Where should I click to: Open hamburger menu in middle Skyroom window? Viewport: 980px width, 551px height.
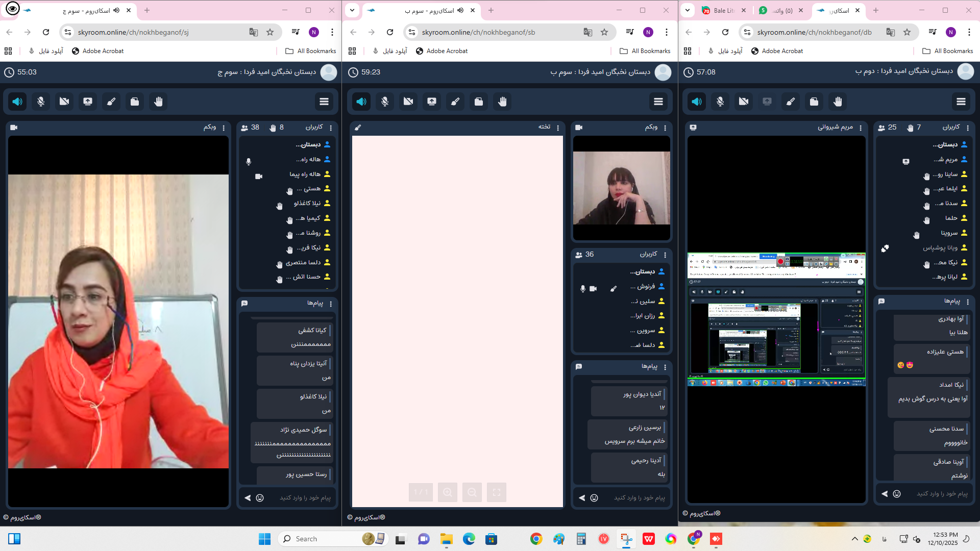click(658, 102)
